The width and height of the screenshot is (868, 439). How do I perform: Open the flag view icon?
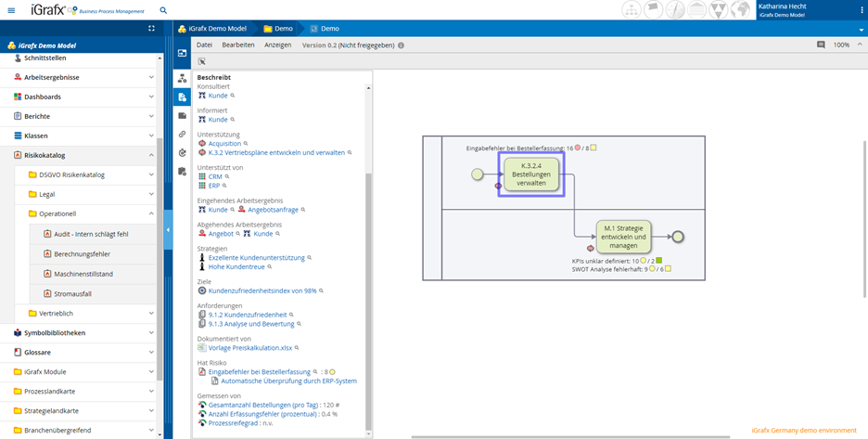653,10
